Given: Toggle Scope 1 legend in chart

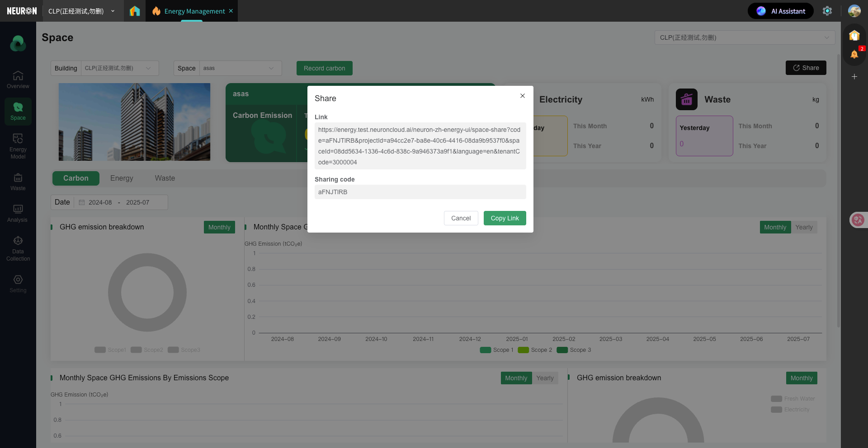Looking at the screenshot, I should (496, 350).
